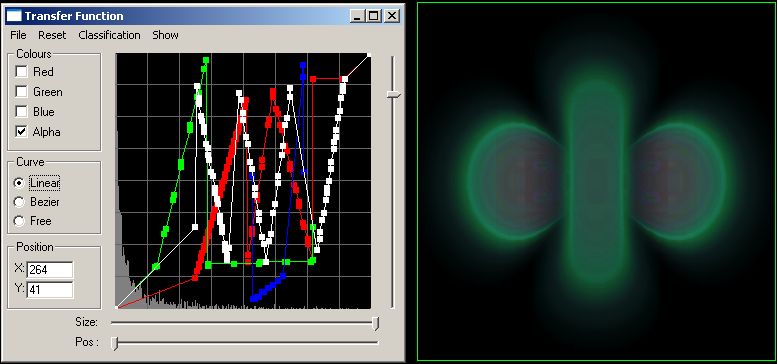Screen dimensions: 778x364
Task: Select the Linear curve option
Action: (19, 183)
